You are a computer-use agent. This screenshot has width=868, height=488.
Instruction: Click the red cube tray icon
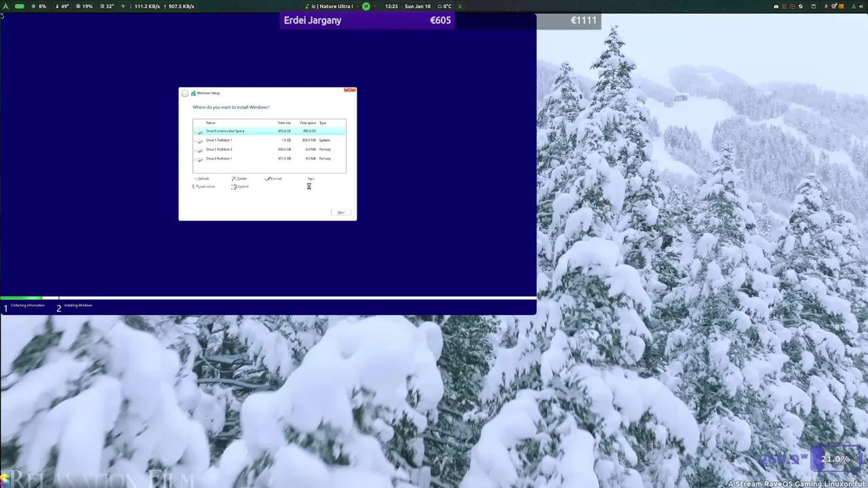click(x=792, y=6)
